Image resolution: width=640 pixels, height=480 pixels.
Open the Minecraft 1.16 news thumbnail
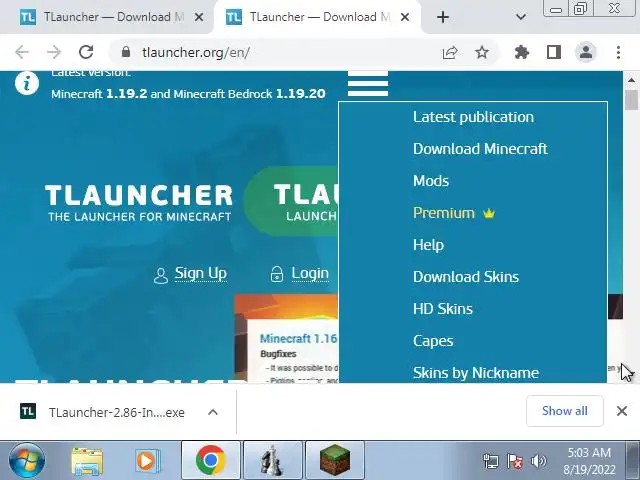(x=287, y=339)
